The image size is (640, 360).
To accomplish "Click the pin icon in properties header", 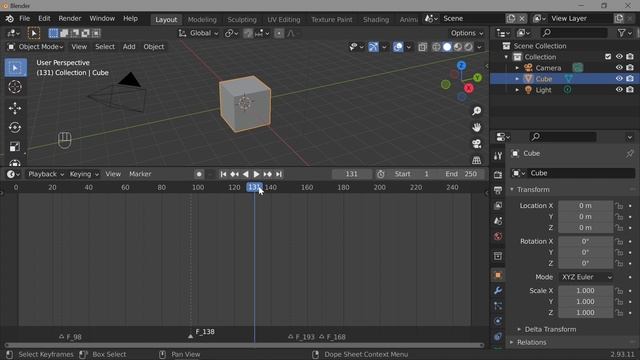I will point(630,153).
